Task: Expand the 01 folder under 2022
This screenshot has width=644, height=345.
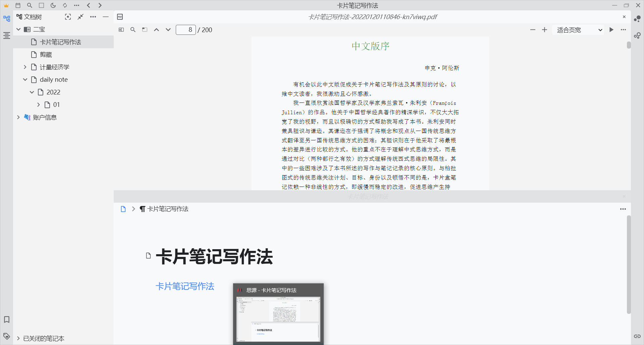Action: [38, 104]
